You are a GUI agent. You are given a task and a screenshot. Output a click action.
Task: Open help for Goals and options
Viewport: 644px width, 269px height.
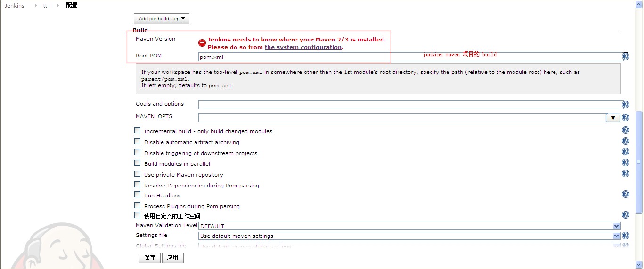click(626, 105)
